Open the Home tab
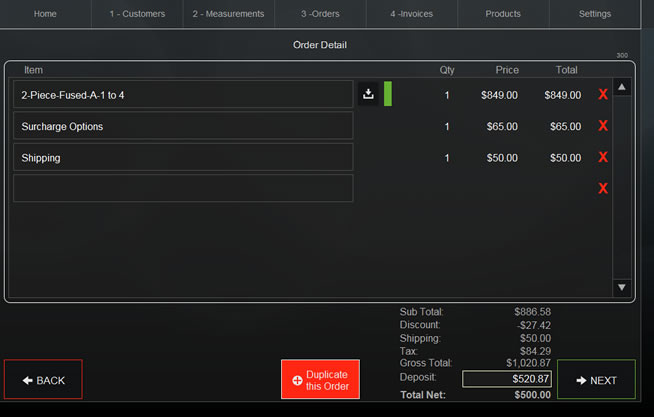This screenshot has width=654, height=417. tap(45, 14)
